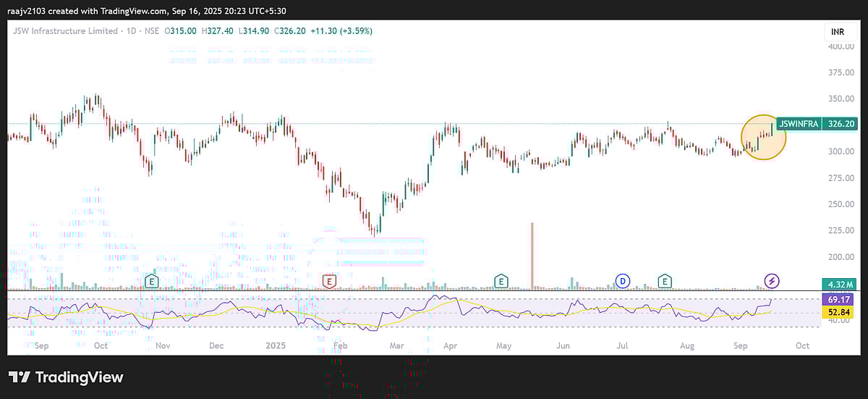The height and width of the screenshot is (399, 868).
Task: Click the 40.00 RSI scale label
Action: (x=839, y=320)
